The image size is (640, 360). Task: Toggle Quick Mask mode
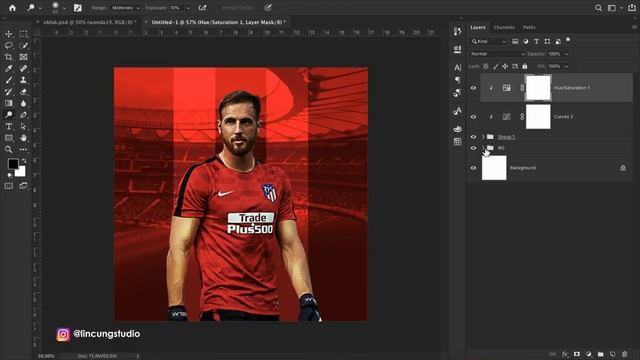point(9,186)
